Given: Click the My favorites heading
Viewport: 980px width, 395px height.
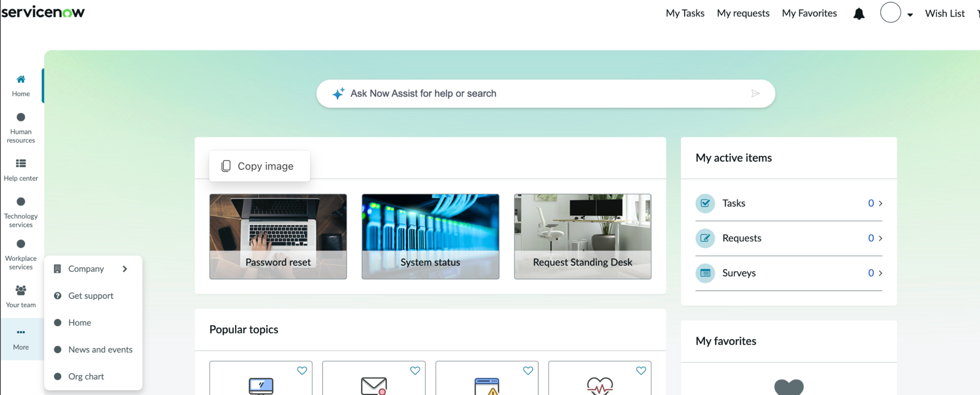Looking at the screenshot, I should 726,341.
